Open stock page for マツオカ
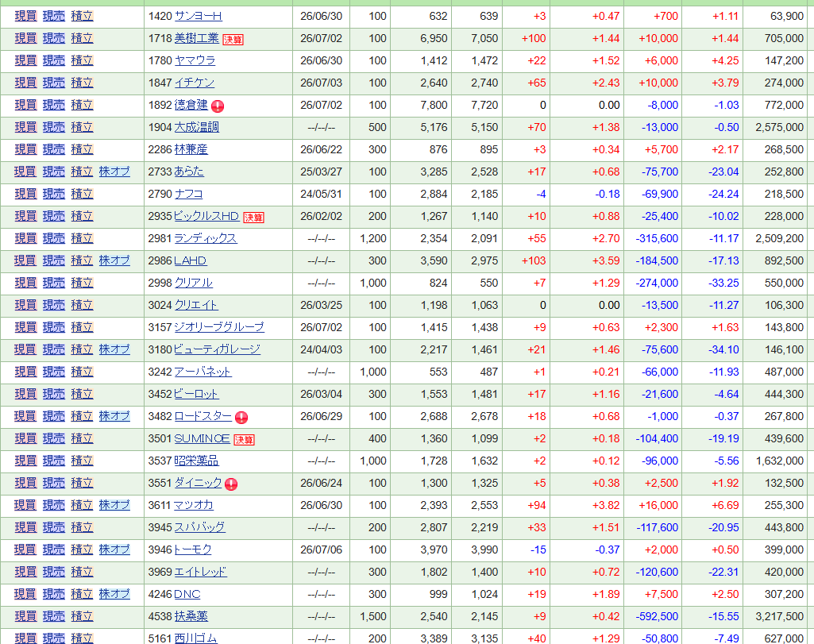This screenshot has width=814, height=644. pos(194,506)
